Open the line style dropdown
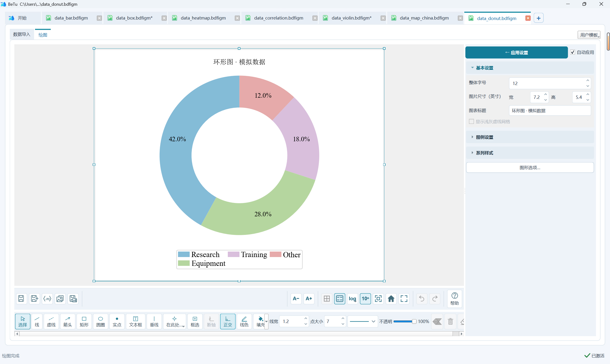The height and width of the screenshot is (364, 610). 362,321
